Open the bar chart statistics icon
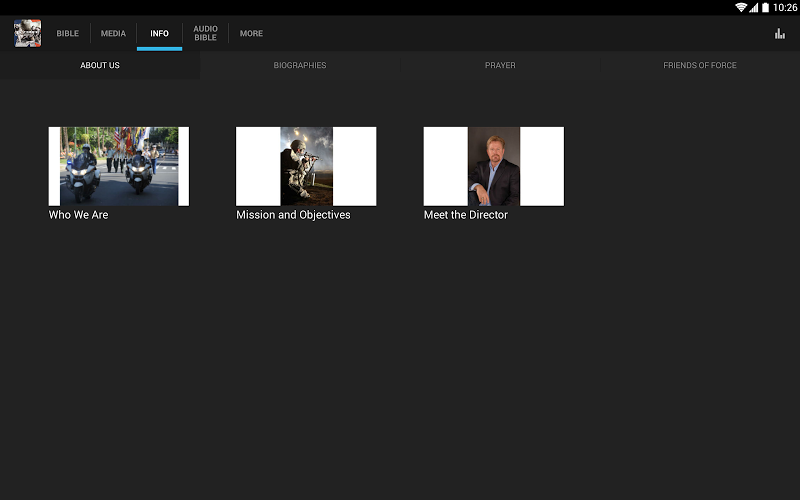Viewport: 800px width, 500px height. 779,34
